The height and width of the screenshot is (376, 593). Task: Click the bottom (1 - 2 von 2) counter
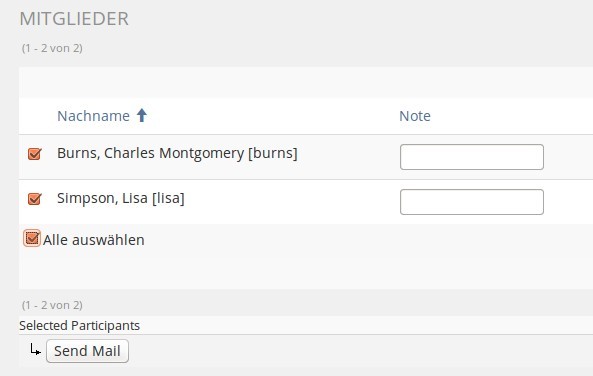click(52, 305)
